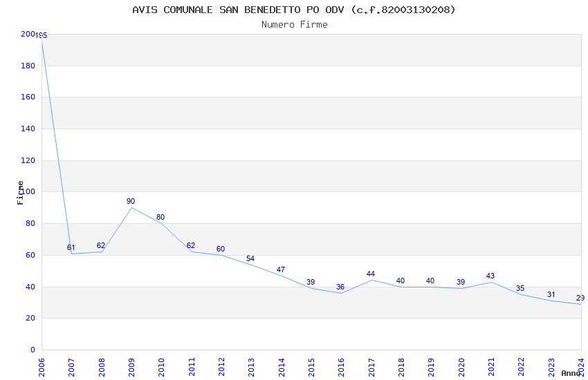Click the x-axis year label 2023
The image size is (588, 380).
[x=551, y=367]
